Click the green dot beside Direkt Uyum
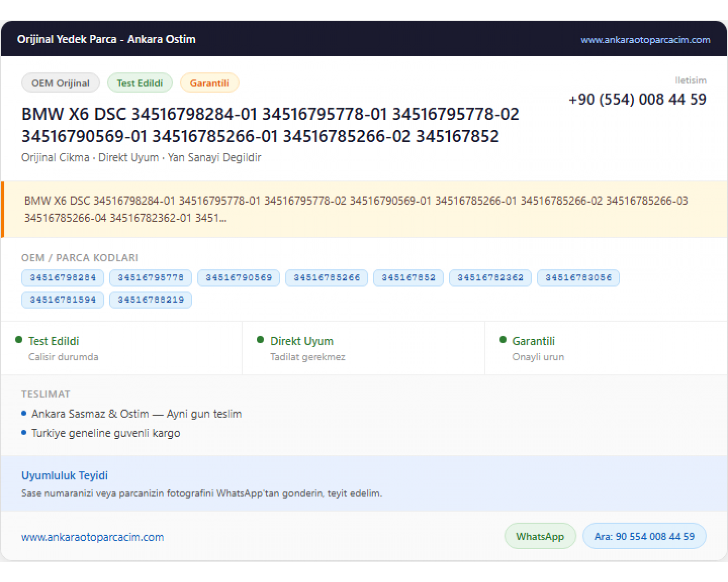The height and width of the screenshot is (582, 728). pyautogui.click(x=261, y=339)
